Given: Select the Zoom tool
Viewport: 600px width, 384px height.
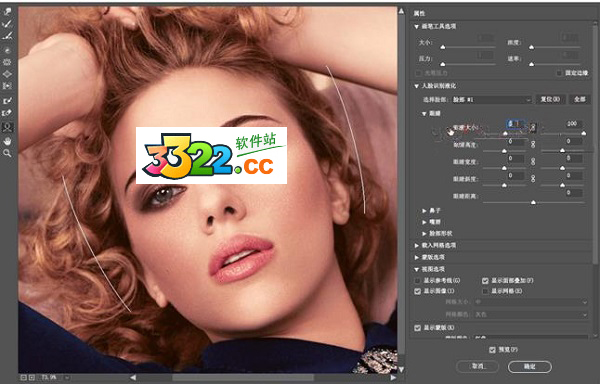Looking at the screenshot, I should 7,153.
